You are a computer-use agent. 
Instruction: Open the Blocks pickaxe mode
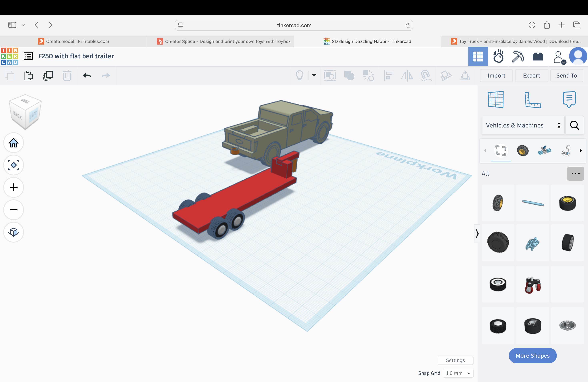point(518,57)
